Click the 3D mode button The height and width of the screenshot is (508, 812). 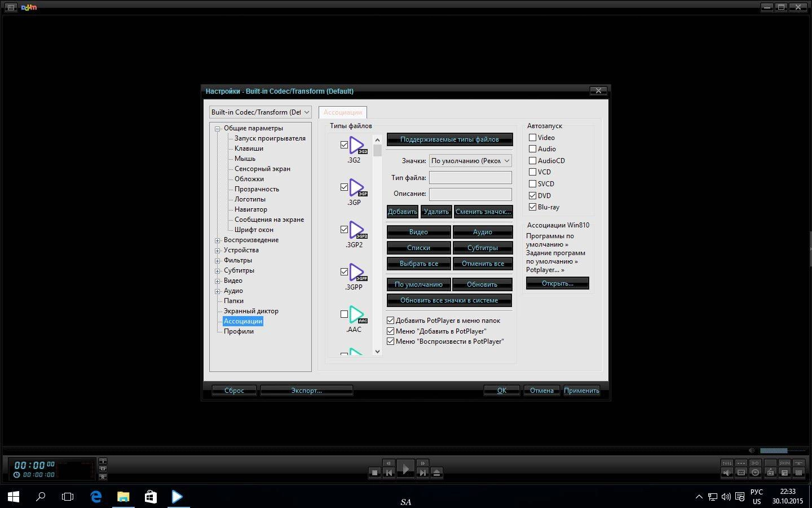(756, 463)
